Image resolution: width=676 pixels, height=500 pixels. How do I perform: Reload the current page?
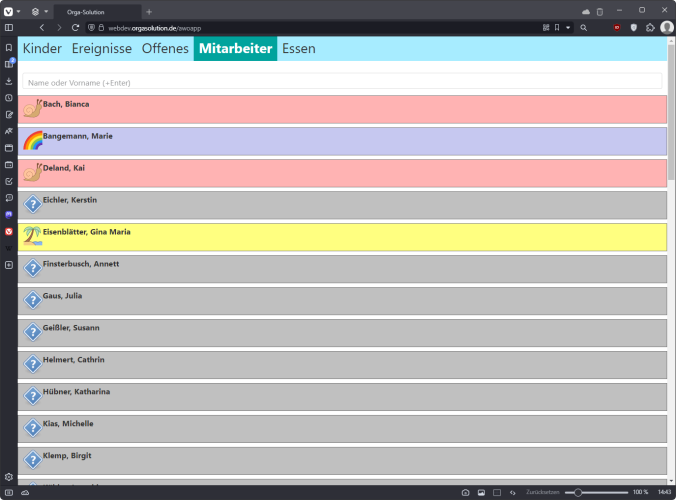[75, 28]
